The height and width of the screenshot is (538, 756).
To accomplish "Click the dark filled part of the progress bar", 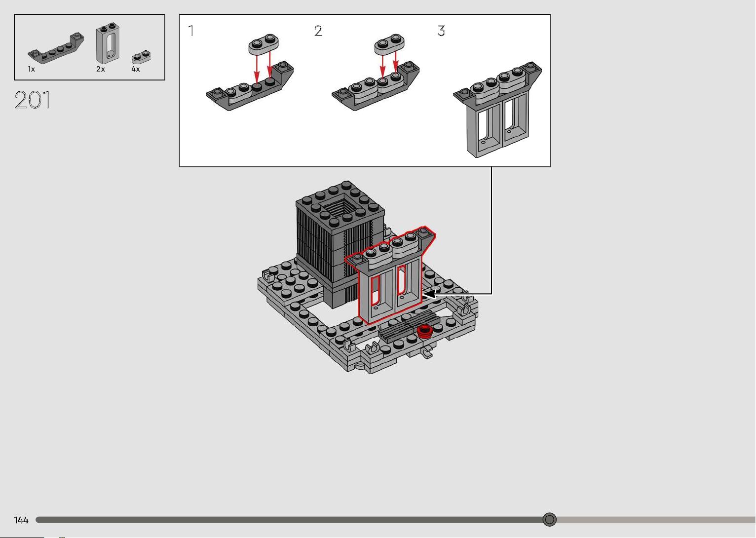I will [289, 520].
